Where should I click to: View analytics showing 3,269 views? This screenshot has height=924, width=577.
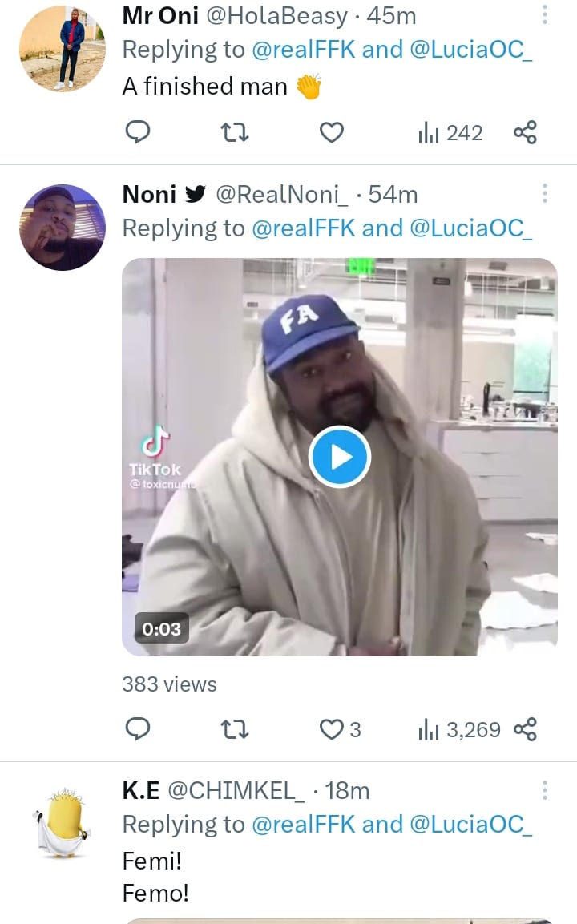pos(459,729)
